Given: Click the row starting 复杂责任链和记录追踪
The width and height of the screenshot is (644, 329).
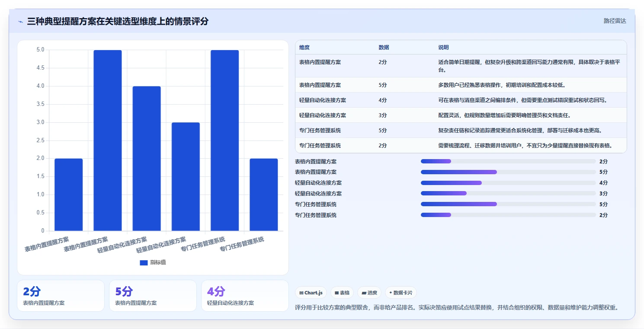Looking at the screenshot, I should click(461, 130).
